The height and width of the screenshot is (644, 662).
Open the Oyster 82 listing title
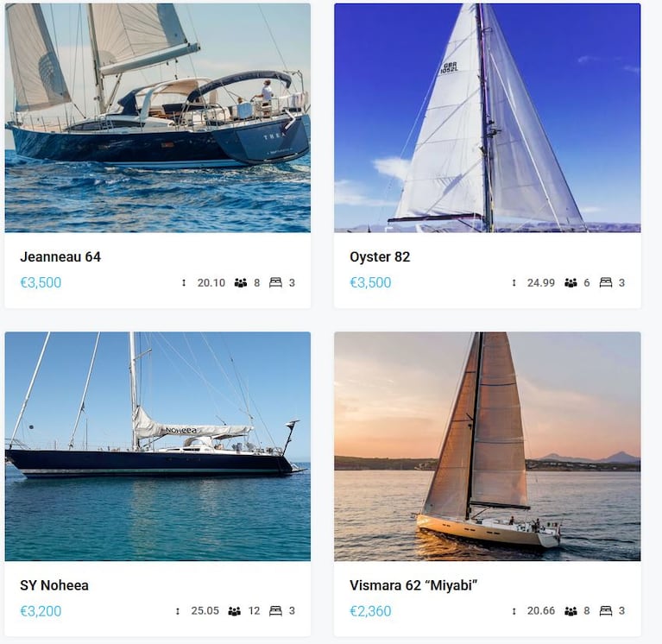pyautogui.click(x=380, y=256)
